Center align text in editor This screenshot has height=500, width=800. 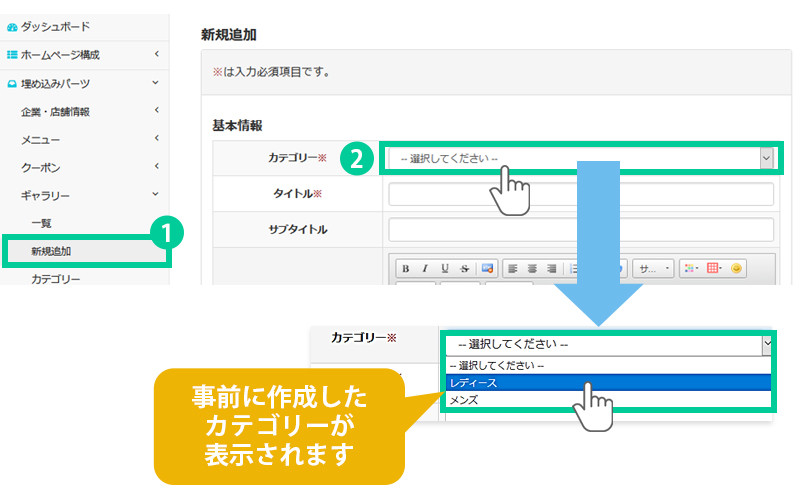point(531,269)
